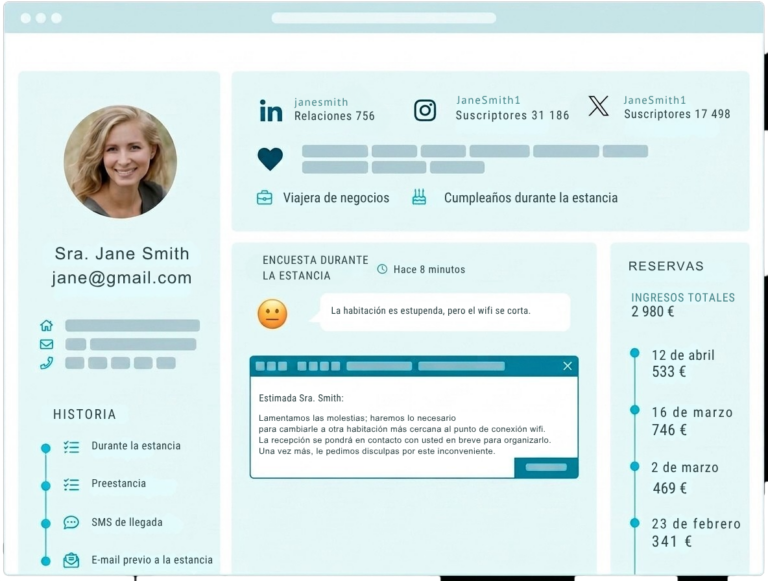Select Suscriptores 31 186 count
Viewport: 768px width, 581px height.
[512, 115]
